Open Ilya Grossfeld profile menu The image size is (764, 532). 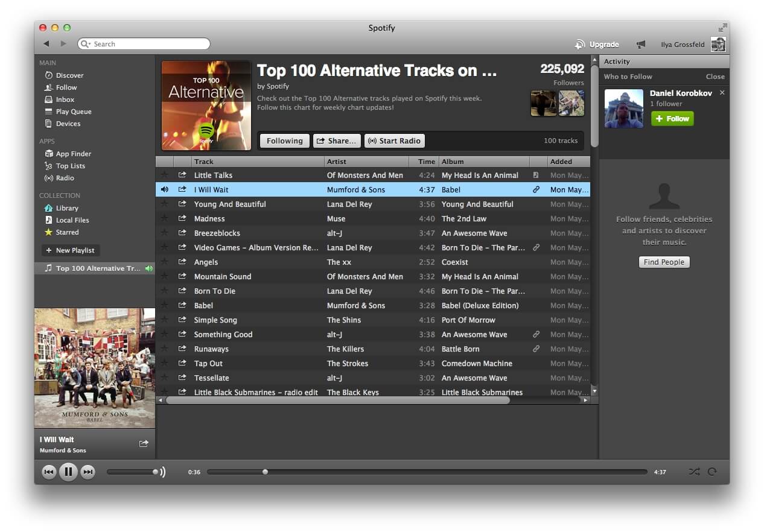[693, 45]
